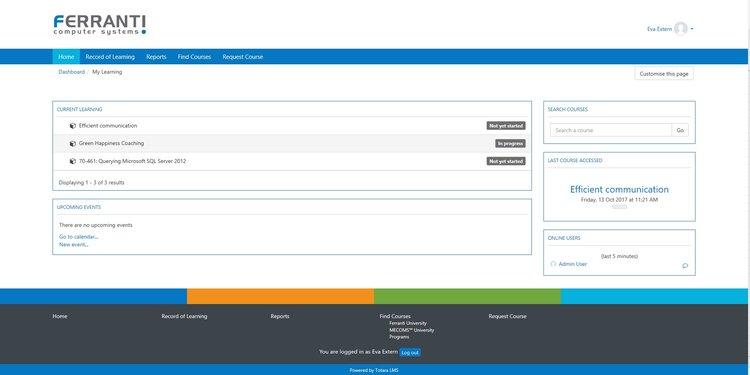This screenshot has width=750, height=375.
Task: Click the cube icon beside Querying Microsoft SQL Server
Action: click(73, 161)
